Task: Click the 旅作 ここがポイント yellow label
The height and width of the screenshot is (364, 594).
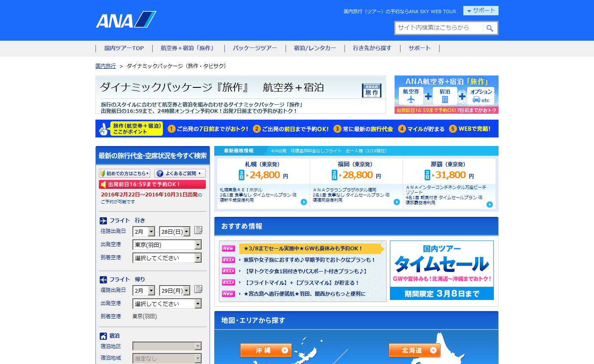Action: (137, 129)
